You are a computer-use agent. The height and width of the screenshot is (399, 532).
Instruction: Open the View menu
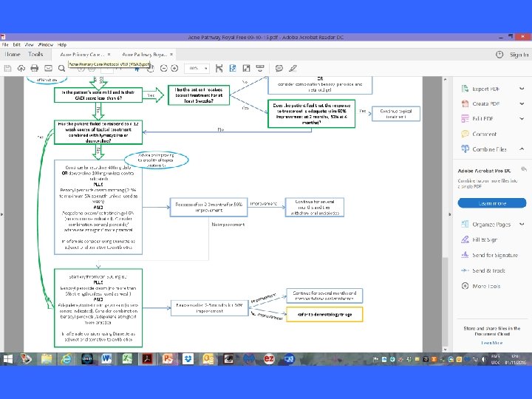coord(29,44)
